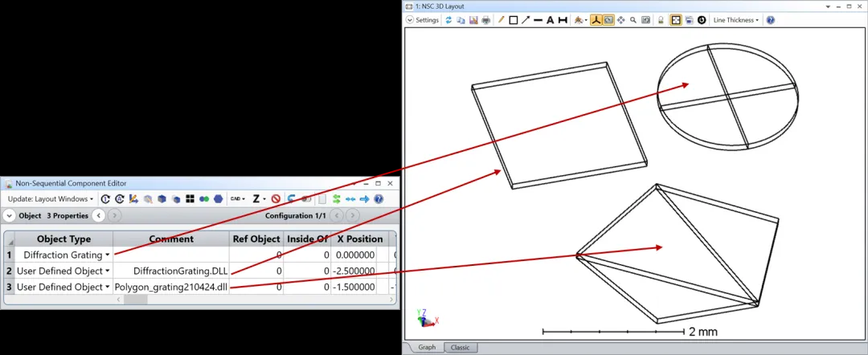This screenshot has width=868, height=355.
Task: Select the draw rectangle annotation tool
Action: coord(513,20)
